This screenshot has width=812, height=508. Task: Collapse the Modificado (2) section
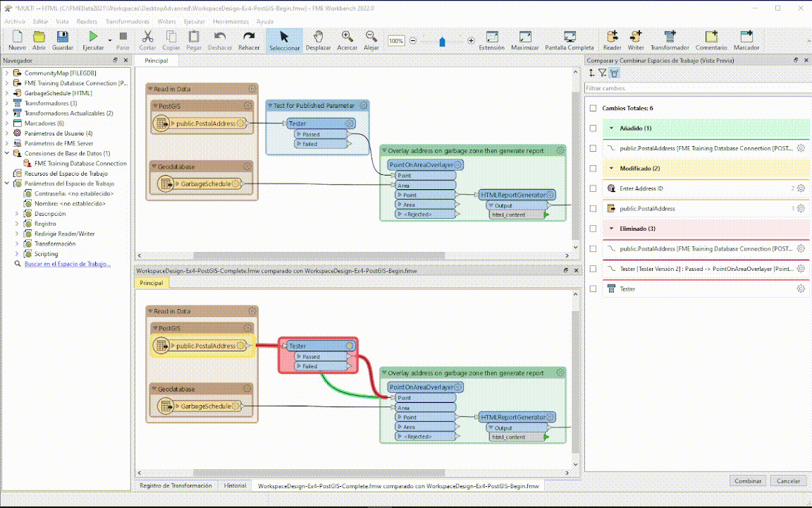(612, 169)
